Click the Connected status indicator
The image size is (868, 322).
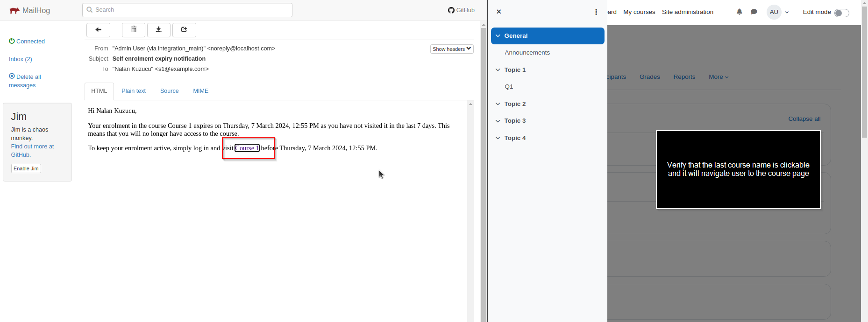tap(27, 41)
